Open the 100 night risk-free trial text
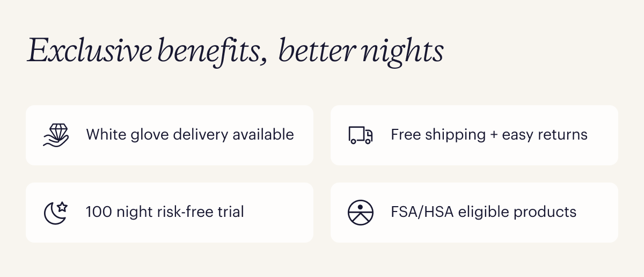Viewport: 644px width, 277px height. tap(165, 212)
